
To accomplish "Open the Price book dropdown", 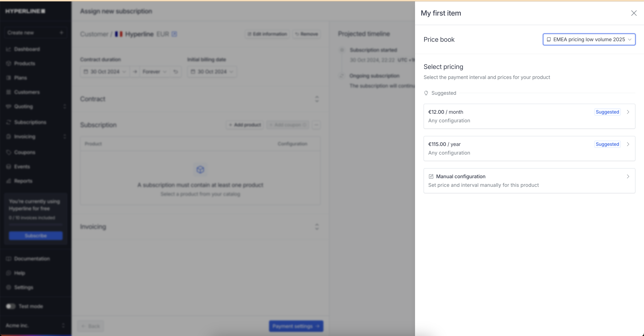I will 589,39.
